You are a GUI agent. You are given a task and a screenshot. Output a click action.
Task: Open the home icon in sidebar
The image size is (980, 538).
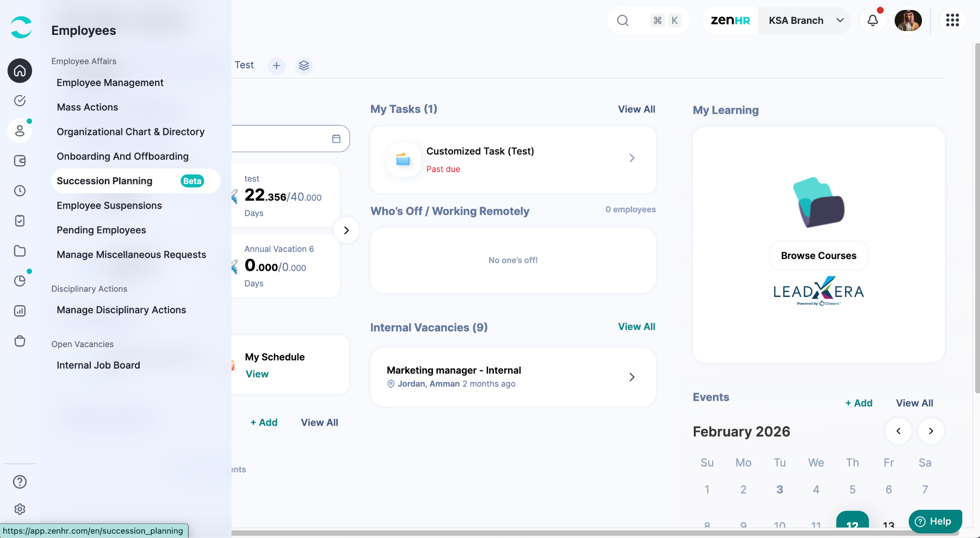pyautogui.click(x=20, y=71)
